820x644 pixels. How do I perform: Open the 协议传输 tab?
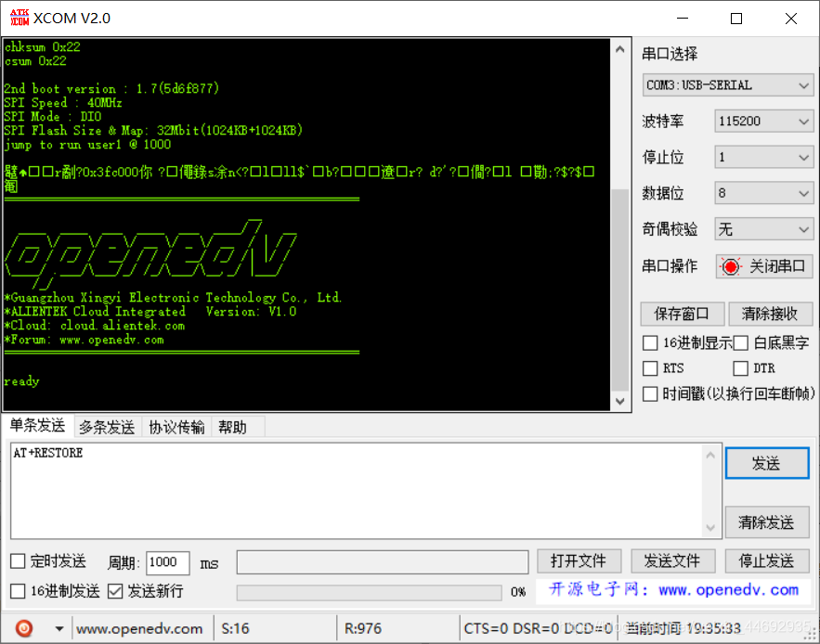point(176,427)
